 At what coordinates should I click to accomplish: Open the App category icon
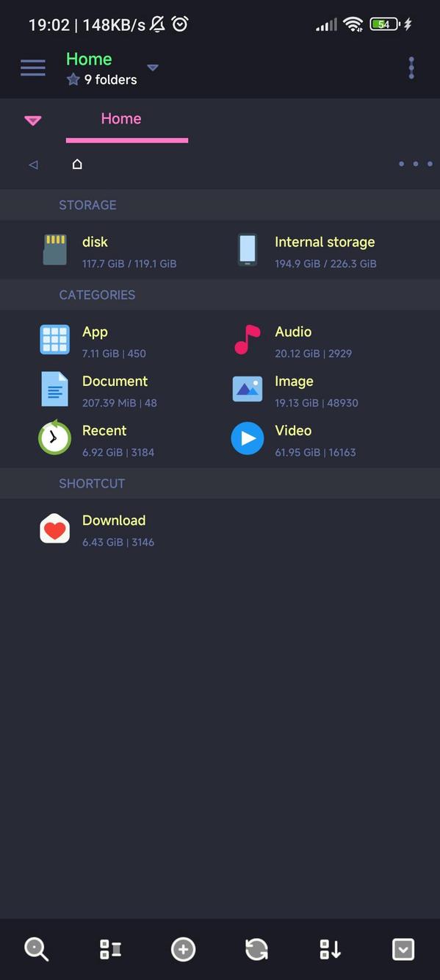(x=55, y=340)
